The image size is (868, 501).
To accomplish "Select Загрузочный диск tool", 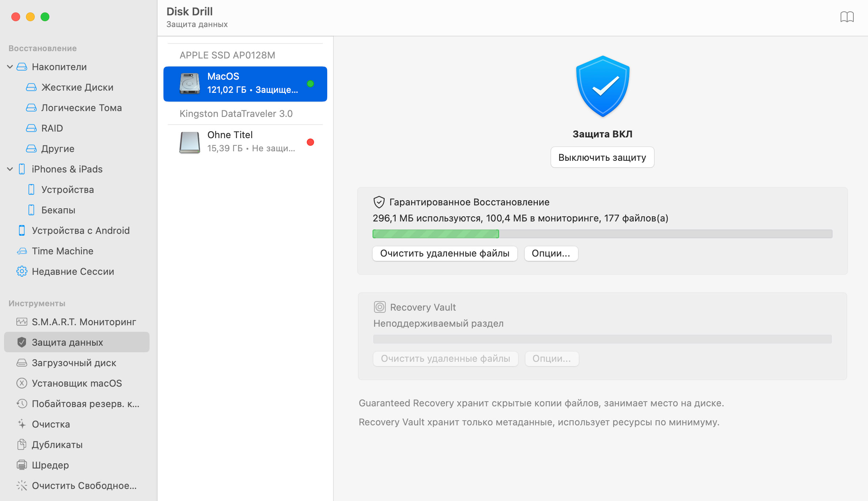I will click(74, 363).
